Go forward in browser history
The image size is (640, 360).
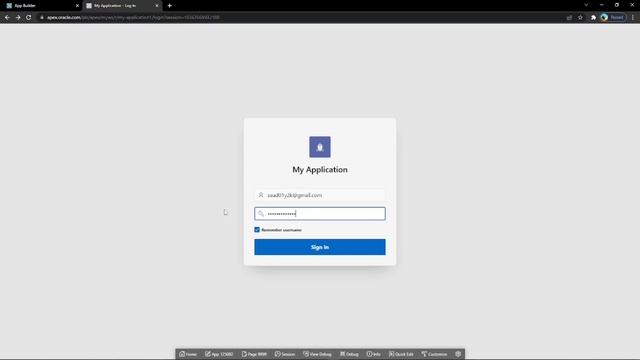coord(18,18)
